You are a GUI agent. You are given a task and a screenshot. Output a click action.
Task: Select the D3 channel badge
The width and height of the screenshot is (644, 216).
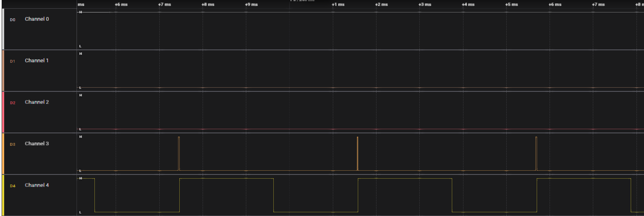[x=12, y=144]
